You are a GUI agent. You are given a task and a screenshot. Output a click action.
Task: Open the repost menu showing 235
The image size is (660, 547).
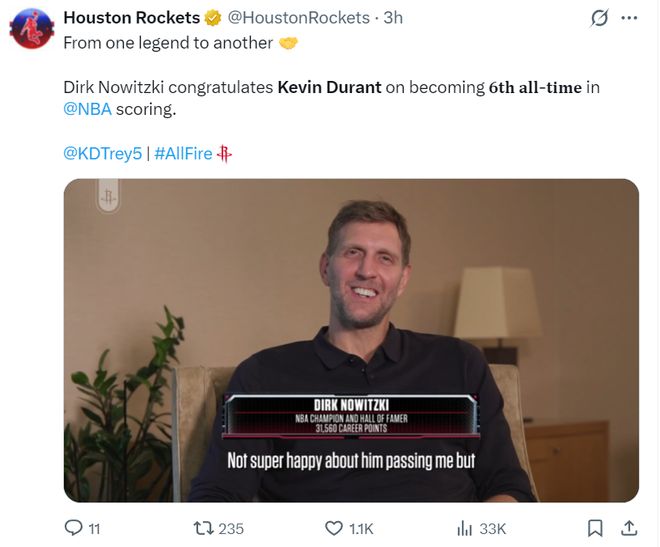(203, 528)
